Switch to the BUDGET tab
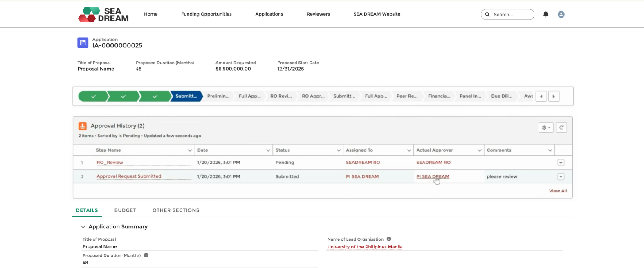The height and width of the screenshot is (268, 644). (x=125, y=210)
